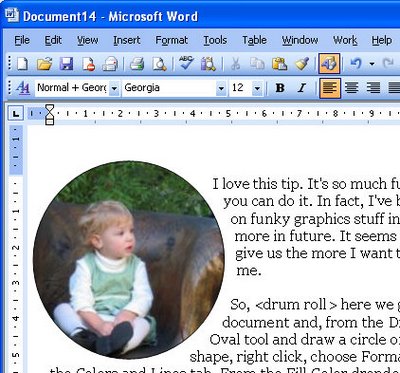This screenshot has height=373, width=400.
Task: Undo the last action
Action: [355, 63]
